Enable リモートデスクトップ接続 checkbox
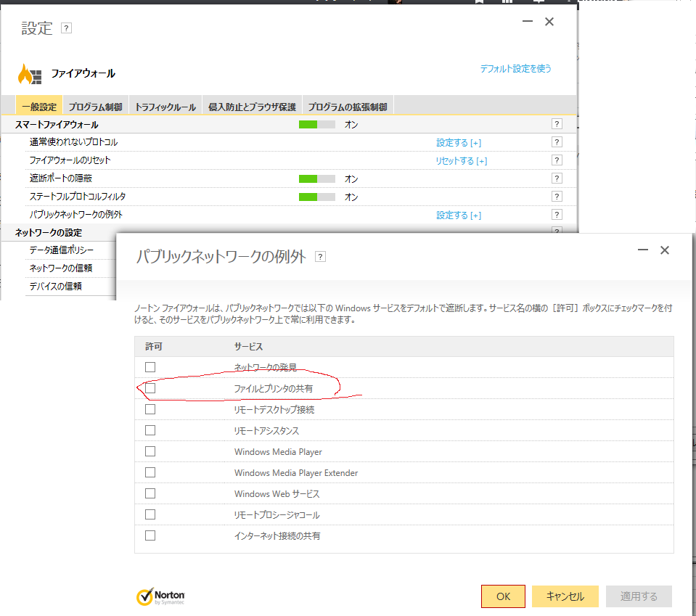 pos(150,409)
